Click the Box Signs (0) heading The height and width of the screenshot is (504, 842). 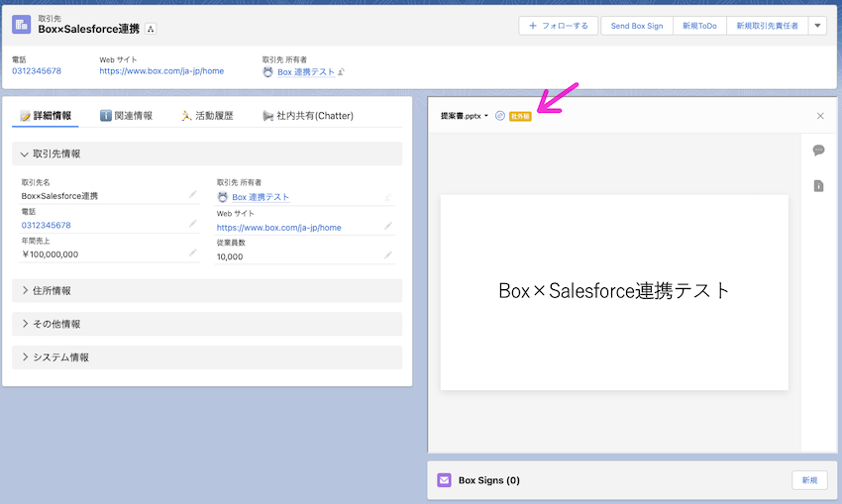489,480
